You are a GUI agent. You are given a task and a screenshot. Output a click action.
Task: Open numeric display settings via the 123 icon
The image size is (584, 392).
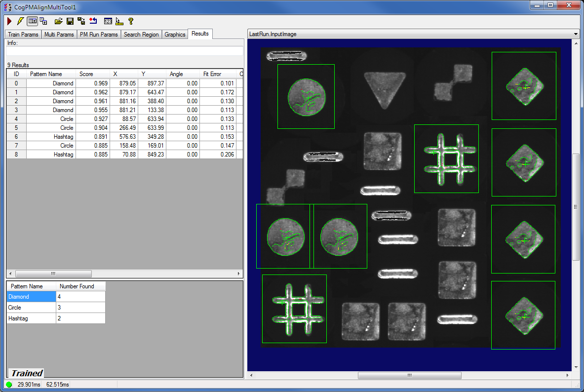108,21
